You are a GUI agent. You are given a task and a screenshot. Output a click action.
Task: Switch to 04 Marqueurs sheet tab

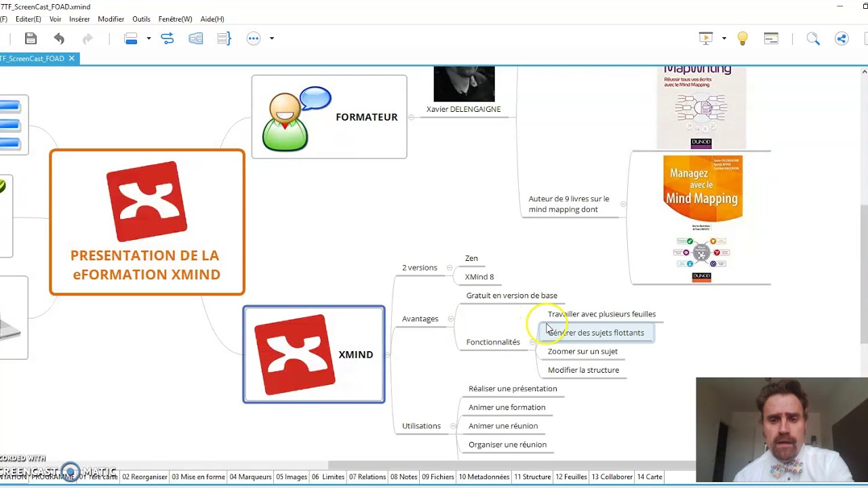pyautogui.click(x=250, y=477)
